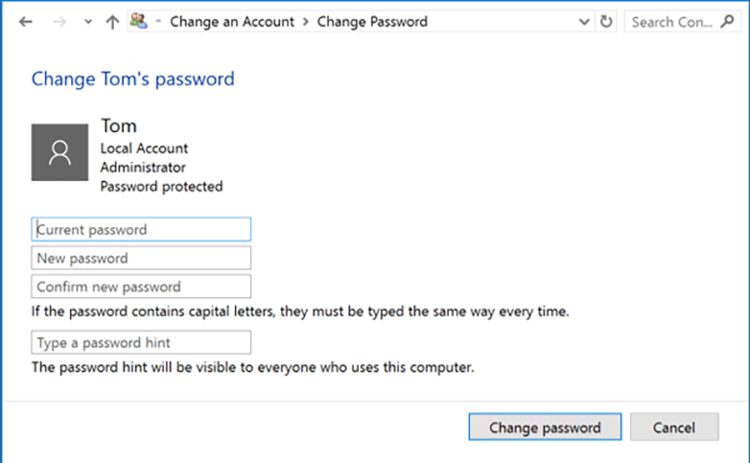Image resolution: width=750 pixels, height=463 pixels.
Task: Navigate to the Change an Account breadcrumb
Action: [x=232, y=22]
